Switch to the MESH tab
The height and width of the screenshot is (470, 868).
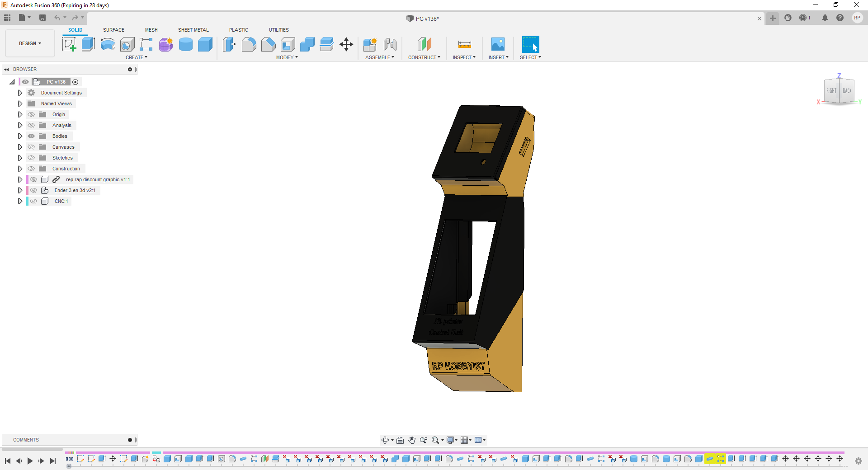pyautogui.click(x=151, y=30)
